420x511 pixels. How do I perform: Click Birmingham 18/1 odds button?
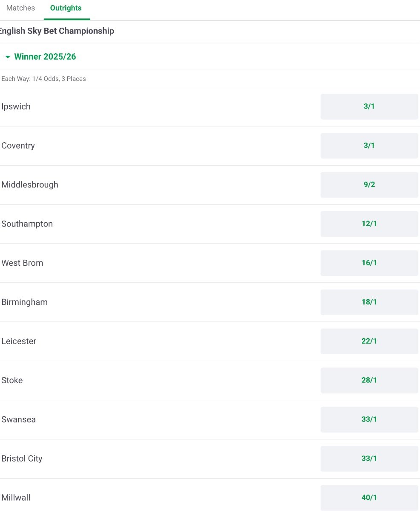point(369,302)
